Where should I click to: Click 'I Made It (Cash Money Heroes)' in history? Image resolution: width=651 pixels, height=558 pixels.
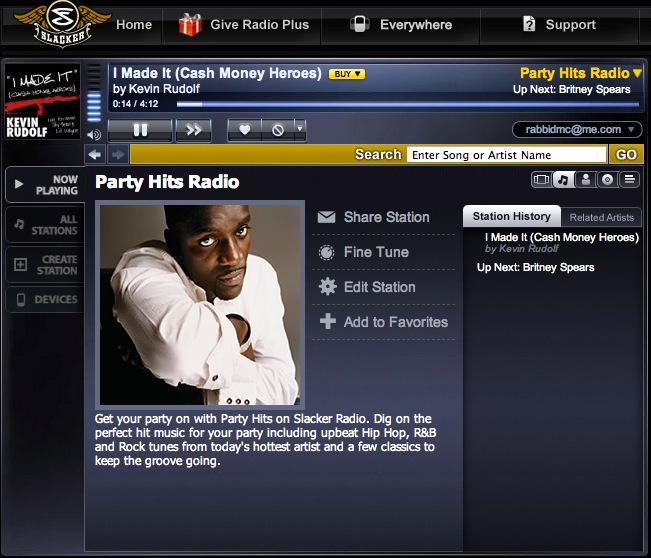562,237
